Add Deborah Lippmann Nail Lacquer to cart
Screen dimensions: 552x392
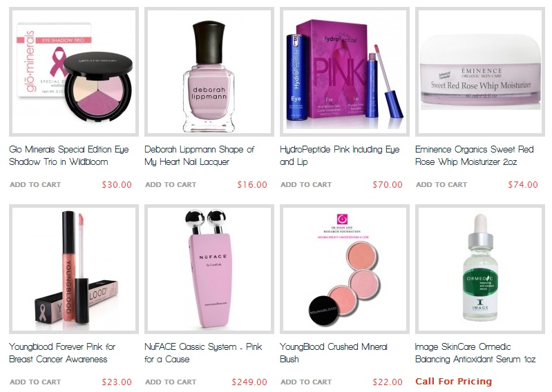point(171,184)
